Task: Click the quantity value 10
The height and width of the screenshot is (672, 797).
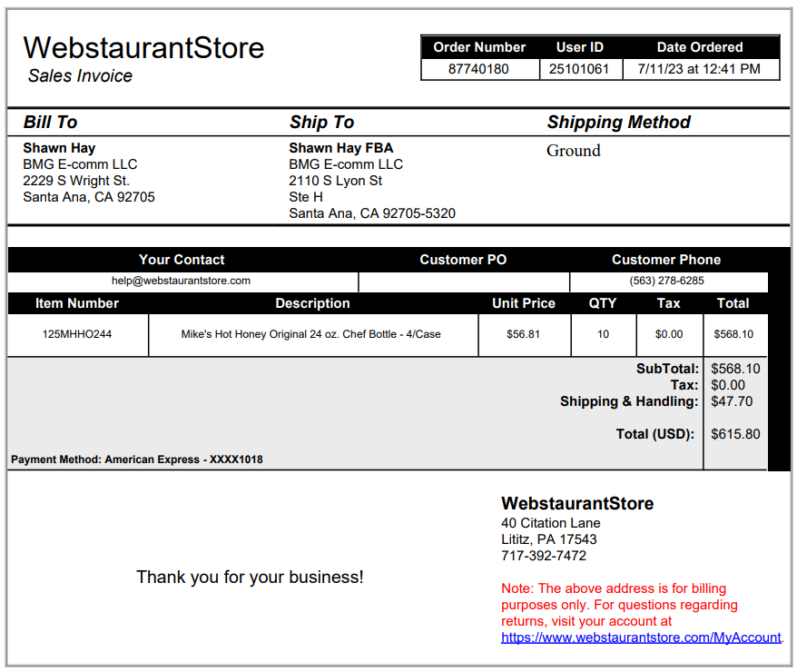Action: 603,334
